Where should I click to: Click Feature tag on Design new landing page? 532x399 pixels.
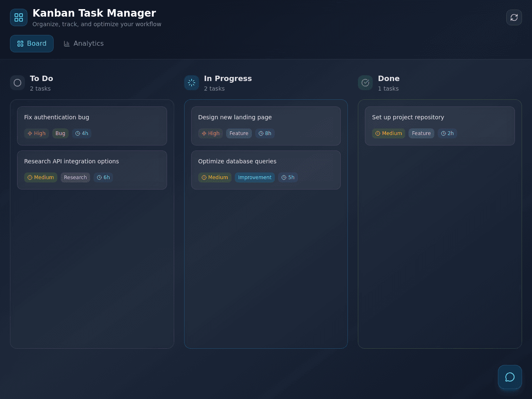coord(239,133)
